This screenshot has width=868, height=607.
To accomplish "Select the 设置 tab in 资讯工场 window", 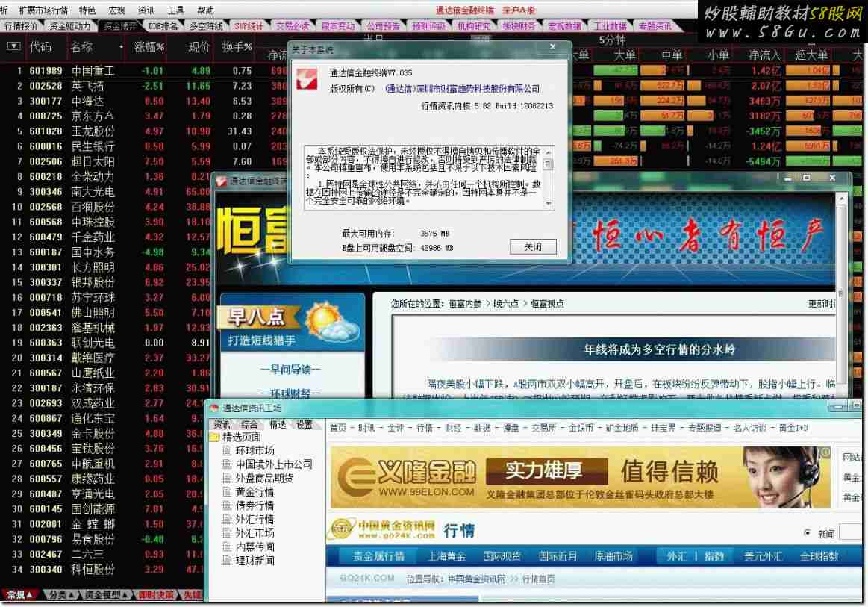I will (305, 424).
